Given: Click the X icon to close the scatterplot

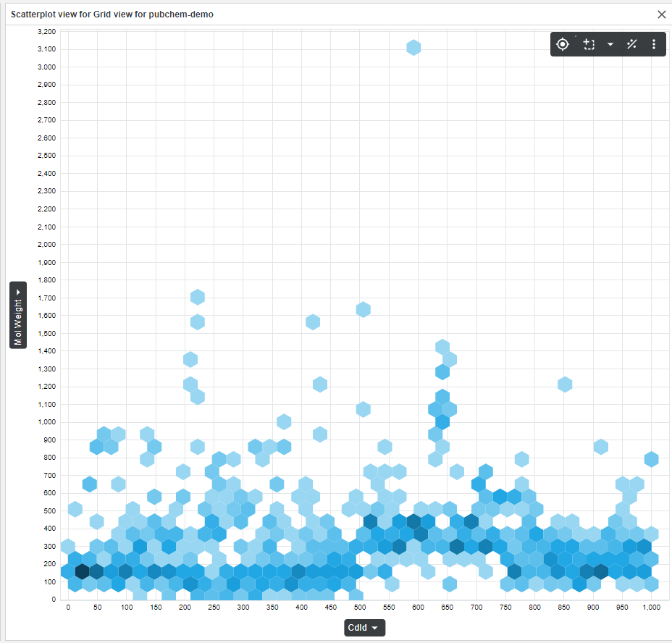Looking at the screenshot, I should 663,14.
